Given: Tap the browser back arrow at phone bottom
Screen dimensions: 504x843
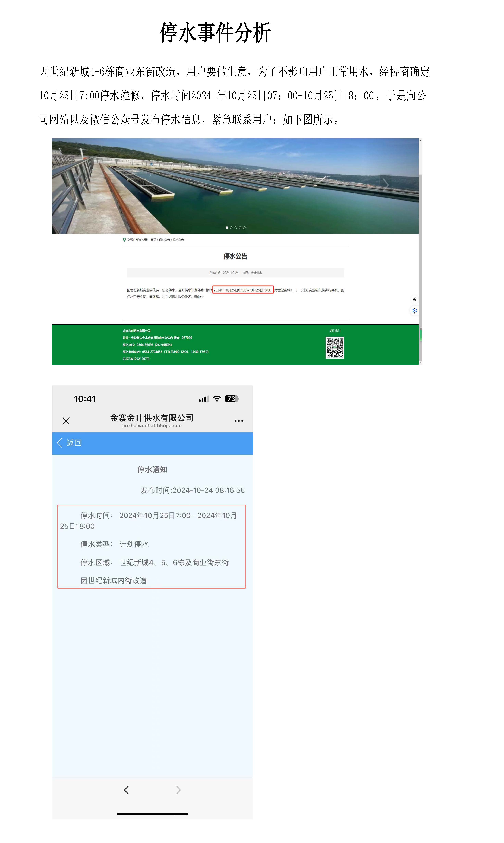Looking at the screenshot, I should pyautogui.click(x=127, y=790).
